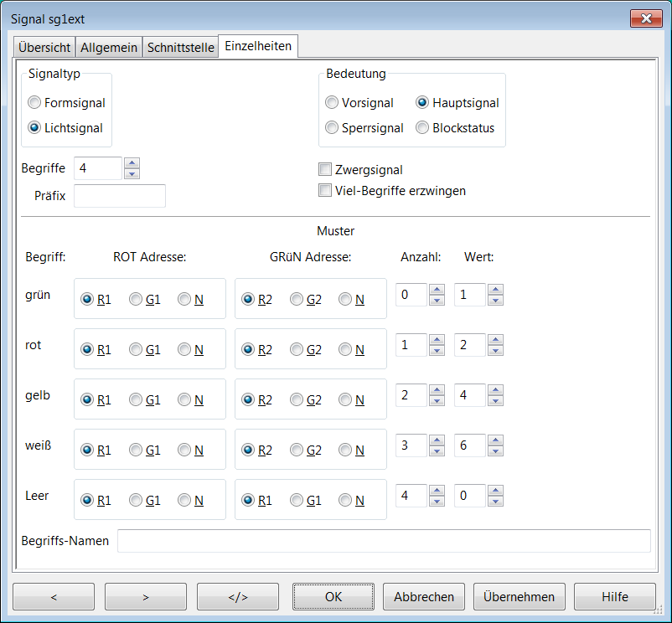Select G1 for ROT Adresse in grün row
This screenshot has width=672, height=623.
(136, 300)
